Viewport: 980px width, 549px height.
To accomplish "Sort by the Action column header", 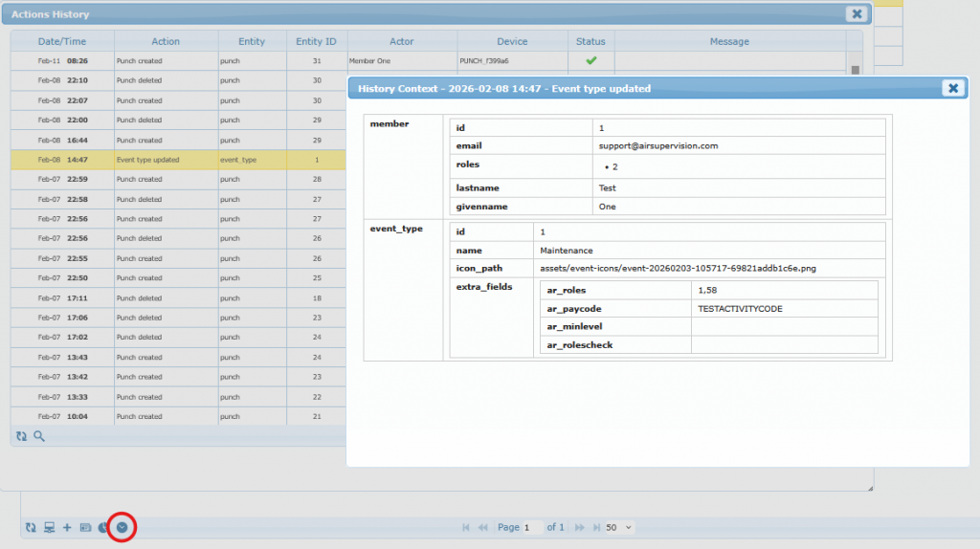I will click(166, 41).
